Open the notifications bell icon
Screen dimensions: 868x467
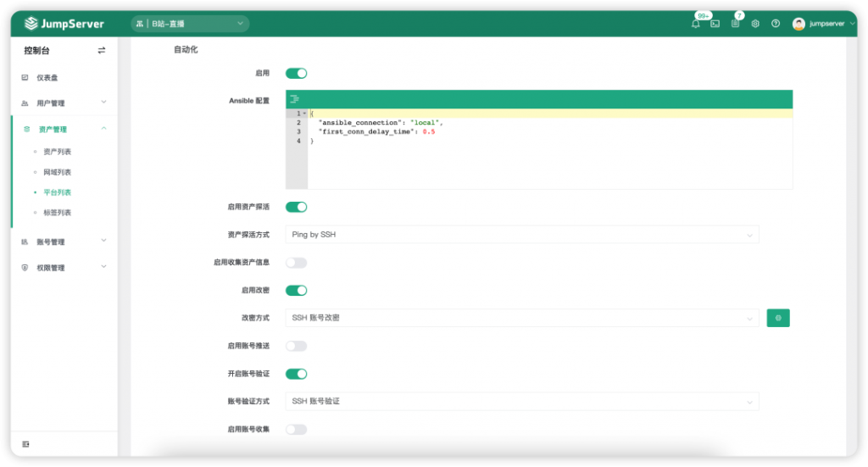point(696,24)
